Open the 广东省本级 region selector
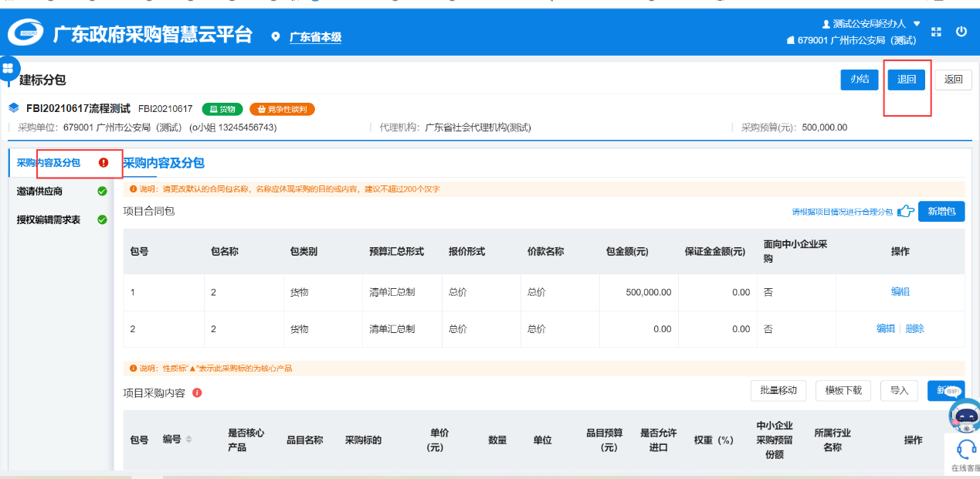The image size is (980, 479). tap(315, 37)
